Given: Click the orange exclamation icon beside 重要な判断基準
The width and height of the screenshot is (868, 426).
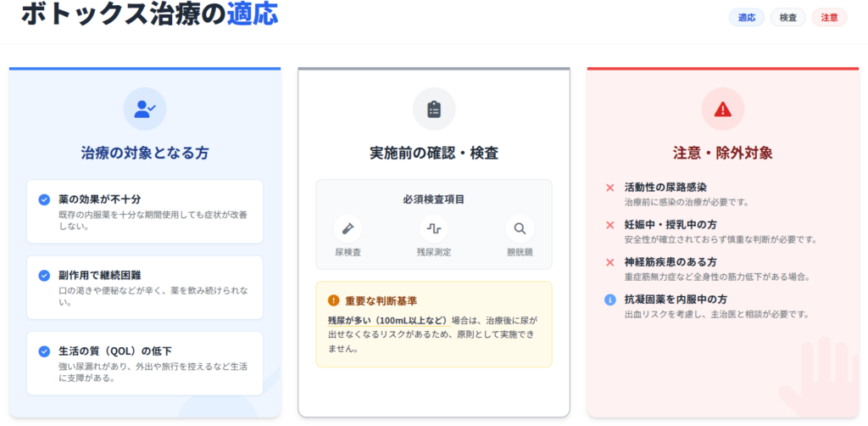Looking at the screenshot, I should pyautogui.click(x=333, y=300).
